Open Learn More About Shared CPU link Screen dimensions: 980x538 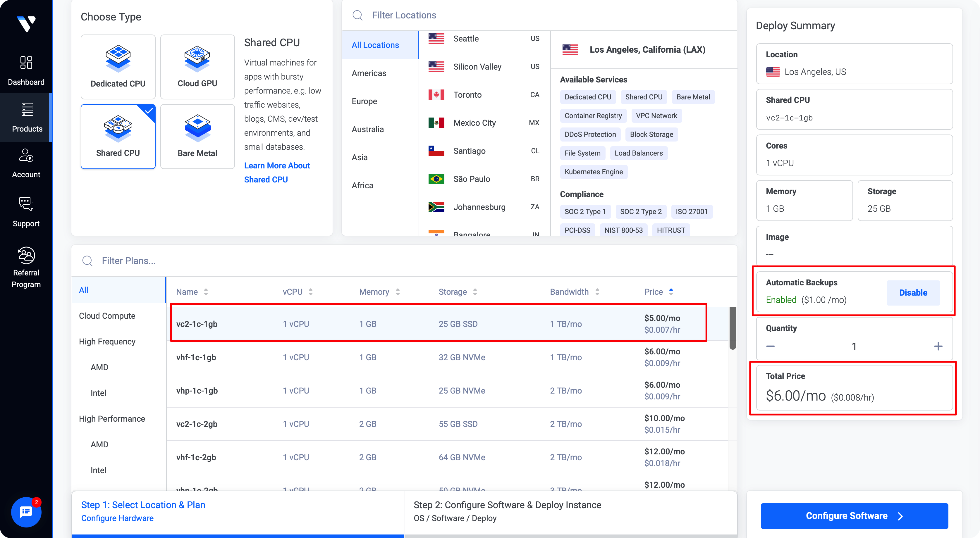coord(276,172)
